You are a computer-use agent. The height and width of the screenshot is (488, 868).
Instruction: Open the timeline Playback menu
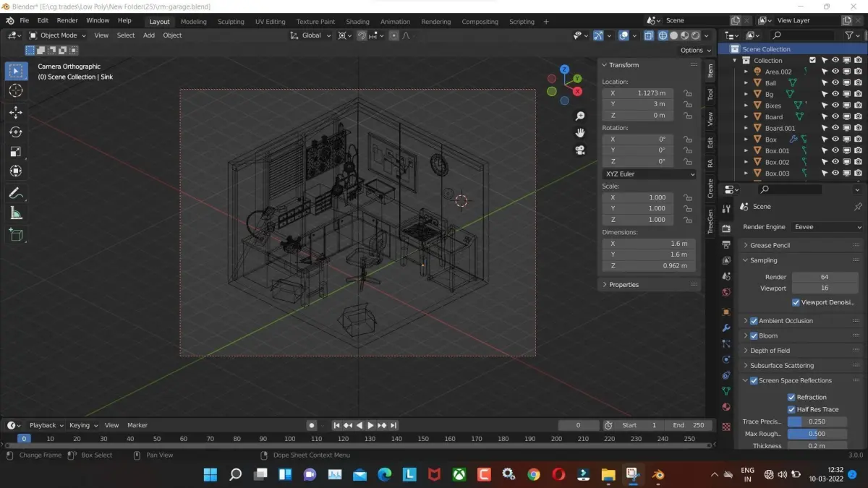point(46,425)
